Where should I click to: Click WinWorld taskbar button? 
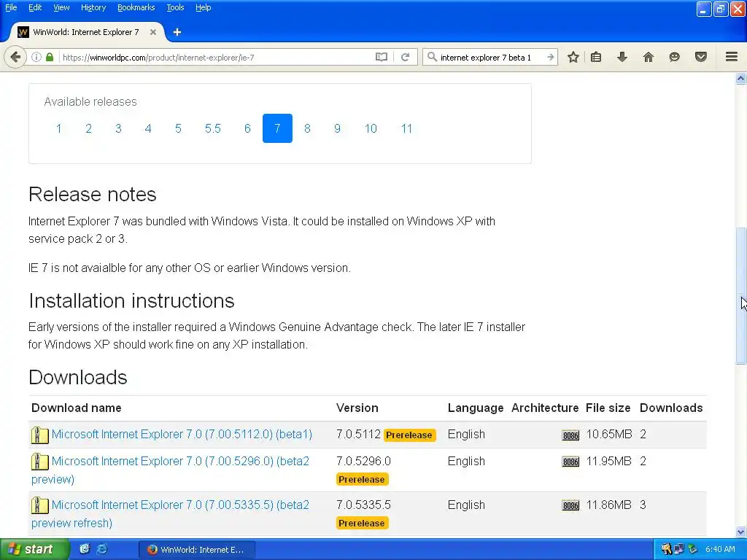pyautogui.click(x=197, y=550)
